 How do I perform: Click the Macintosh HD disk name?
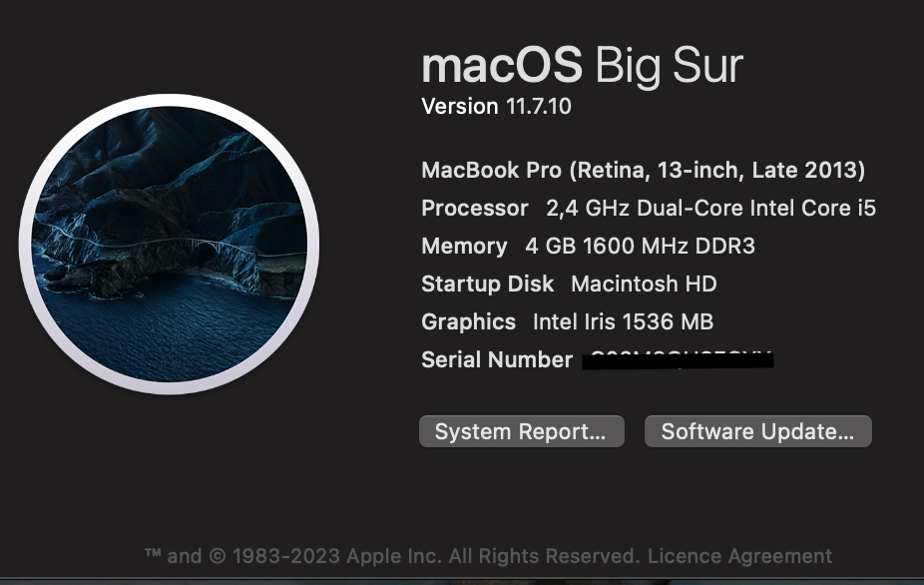[x=644, y=284]
